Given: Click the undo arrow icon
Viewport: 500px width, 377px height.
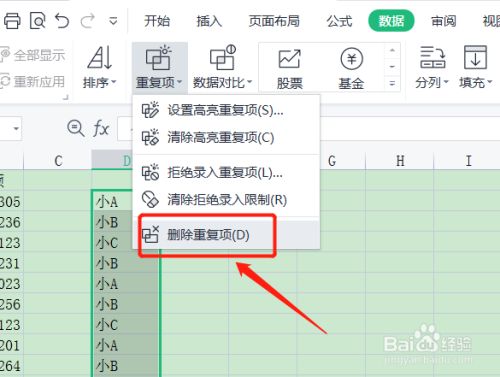Looking at the screenshot, I should [62, 21].
